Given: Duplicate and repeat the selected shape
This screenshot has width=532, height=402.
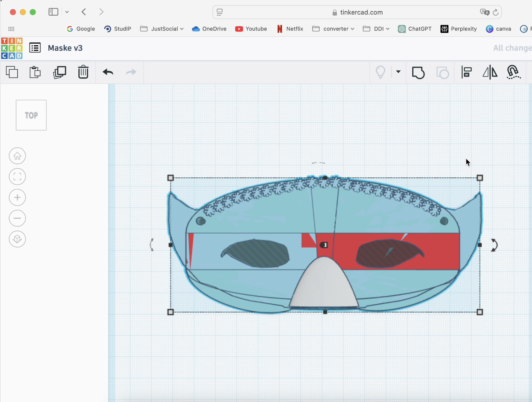Looking at the screenshot, I should point(59,72).
